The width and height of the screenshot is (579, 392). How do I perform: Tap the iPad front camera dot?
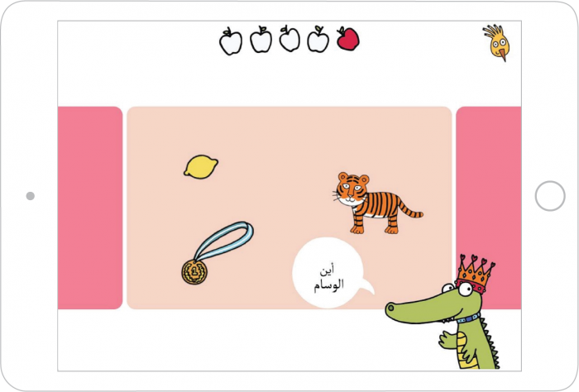31,196
